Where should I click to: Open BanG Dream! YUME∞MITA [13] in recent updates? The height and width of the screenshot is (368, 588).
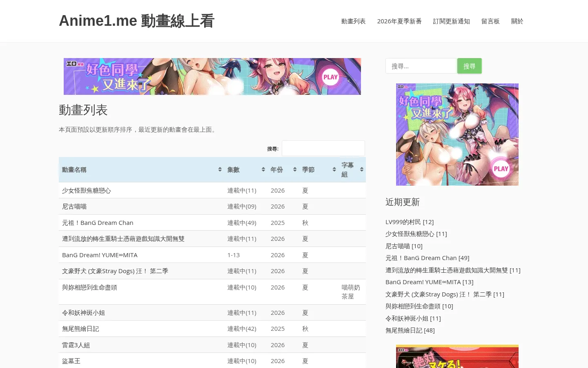(430, 282)
